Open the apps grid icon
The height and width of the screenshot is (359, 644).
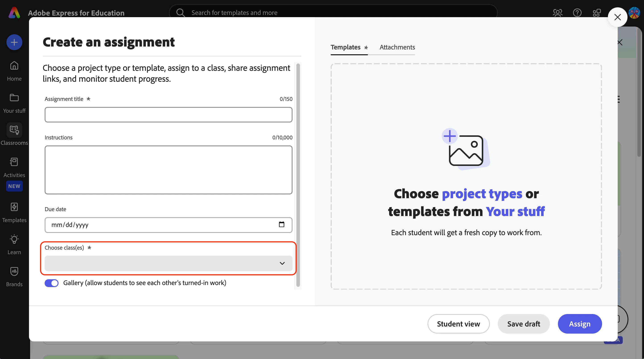597,12
